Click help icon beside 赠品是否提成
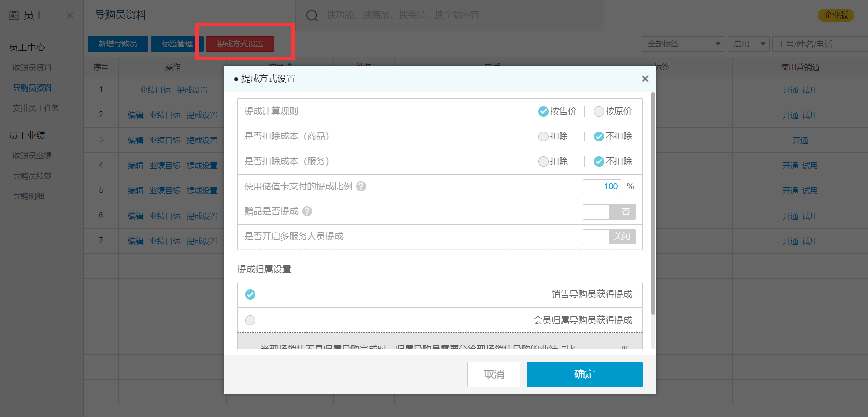868x417 pixels. [307, 211]
